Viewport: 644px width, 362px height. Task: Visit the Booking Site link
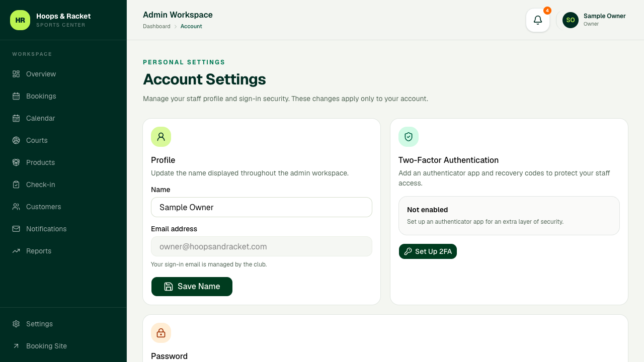click(63, 346)
